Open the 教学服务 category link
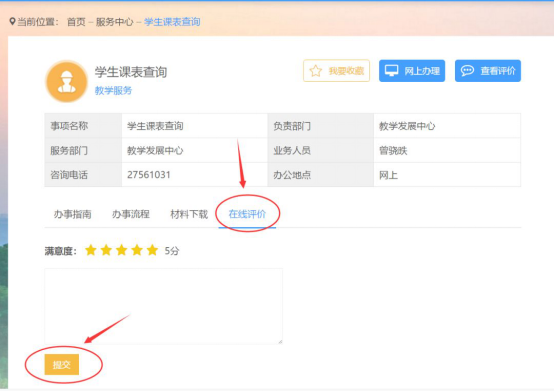This screenshot has height=392, width=554. [x=113, y=91]
